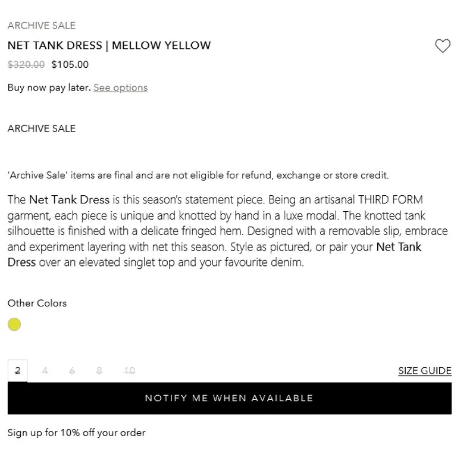The width and height of the screenshot is (476, 476).
Task: Open the 'See options' pay later link
Action: [120, 87]
